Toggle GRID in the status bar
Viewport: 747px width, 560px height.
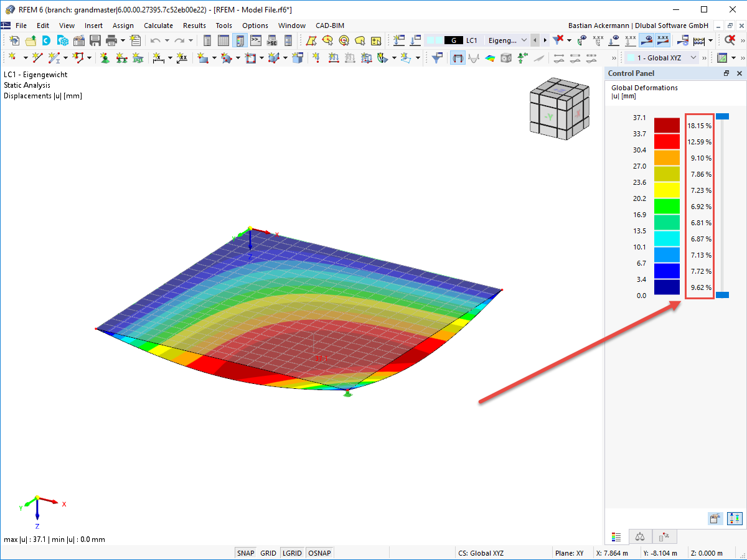268,553
